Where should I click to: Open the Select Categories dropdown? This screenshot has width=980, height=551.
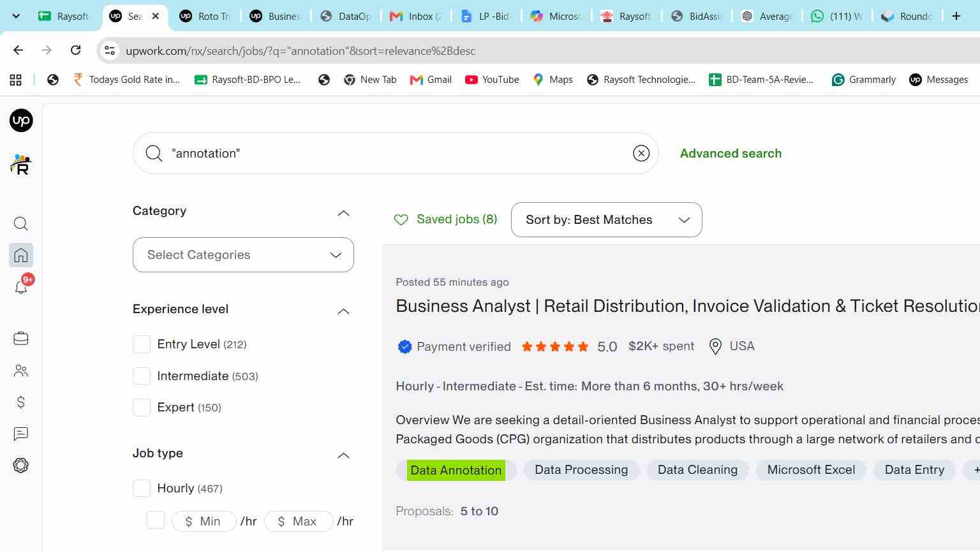pos(243,255)
